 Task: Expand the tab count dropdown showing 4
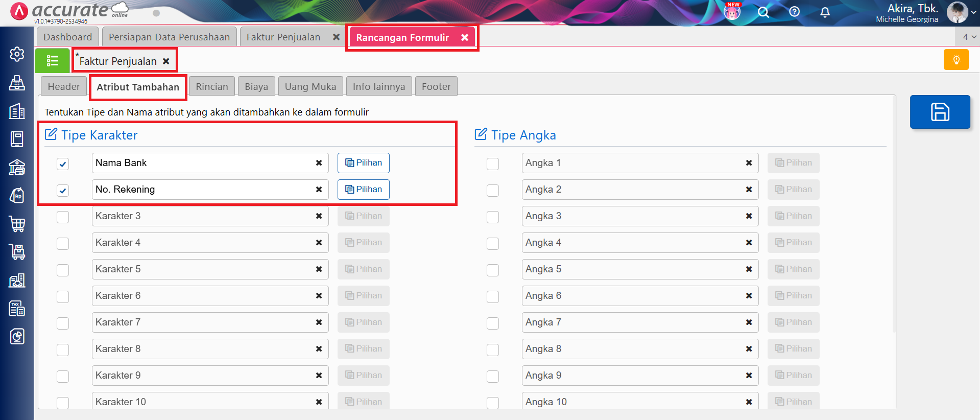[x=969, y=37]
